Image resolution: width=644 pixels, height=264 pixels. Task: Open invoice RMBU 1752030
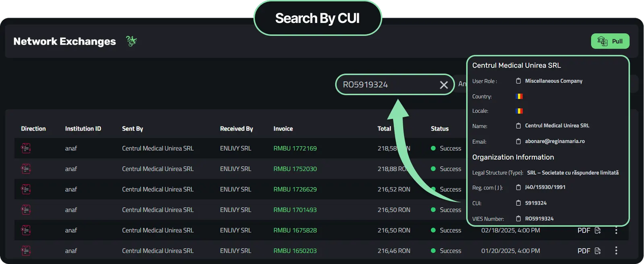click(x=295, y=169)
